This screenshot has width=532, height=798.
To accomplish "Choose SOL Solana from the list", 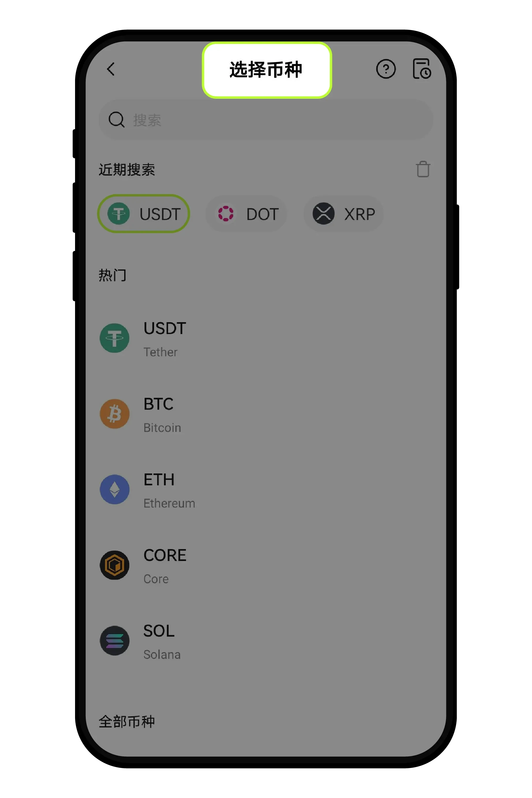I will 266,641.
